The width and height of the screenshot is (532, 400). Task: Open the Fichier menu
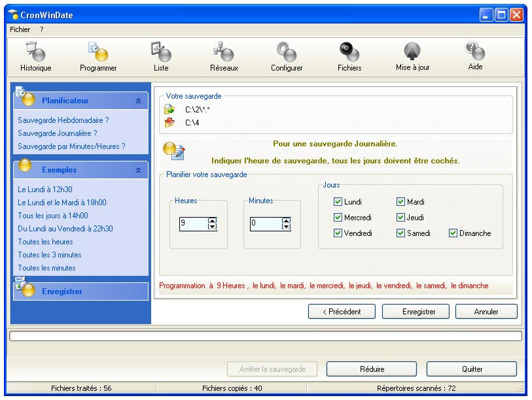click(20, 29)
